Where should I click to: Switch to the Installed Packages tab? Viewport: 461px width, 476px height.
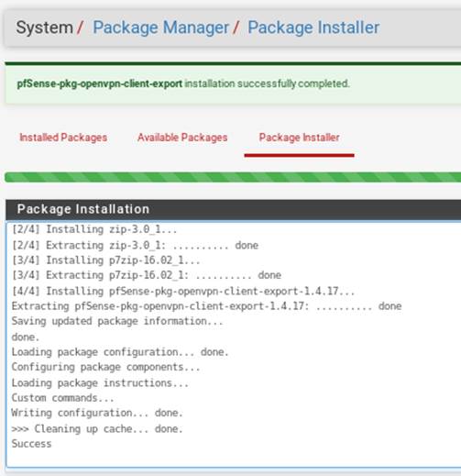63,138
